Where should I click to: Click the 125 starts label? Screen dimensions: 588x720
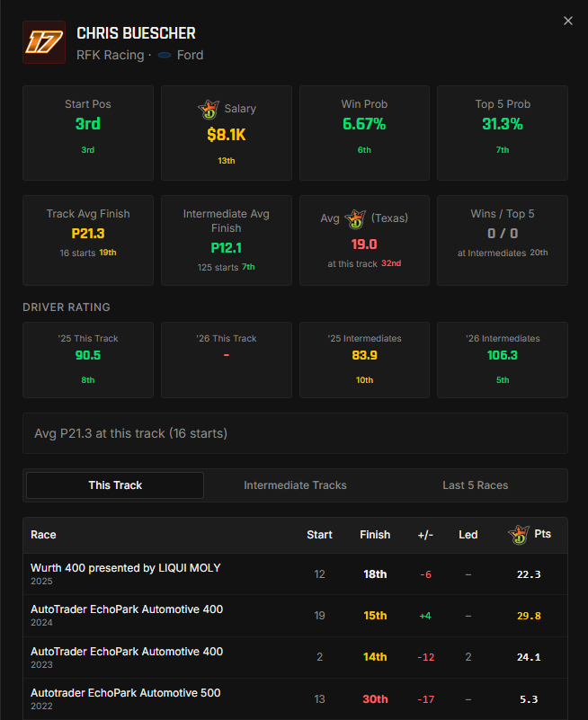click(218, 267)
